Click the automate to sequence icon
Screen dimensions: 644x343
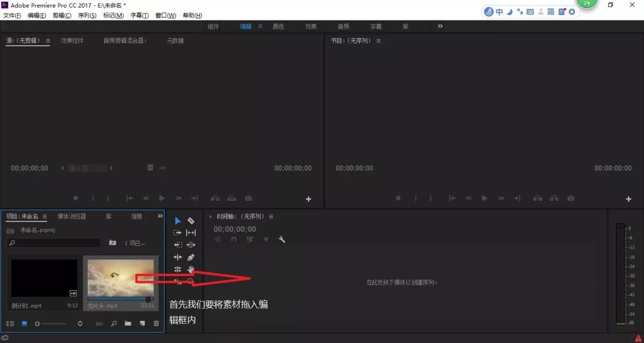pyautogui.click(x=100, y=323)
